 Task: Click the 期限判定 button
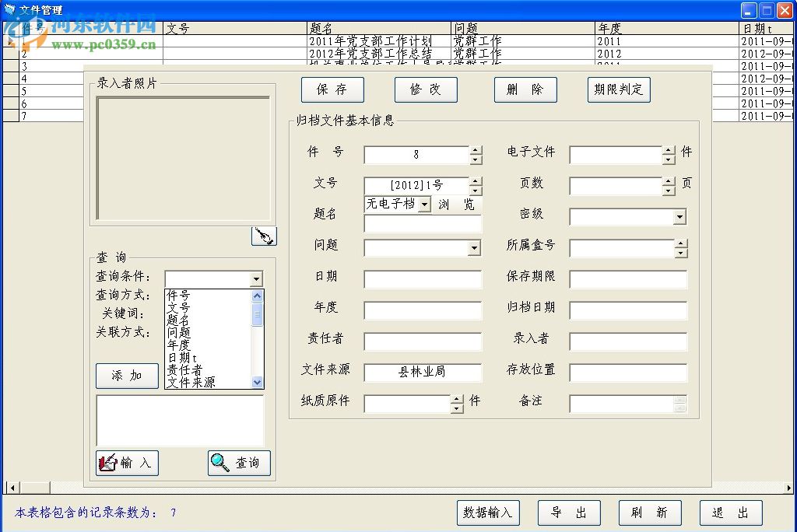[618, 89]
